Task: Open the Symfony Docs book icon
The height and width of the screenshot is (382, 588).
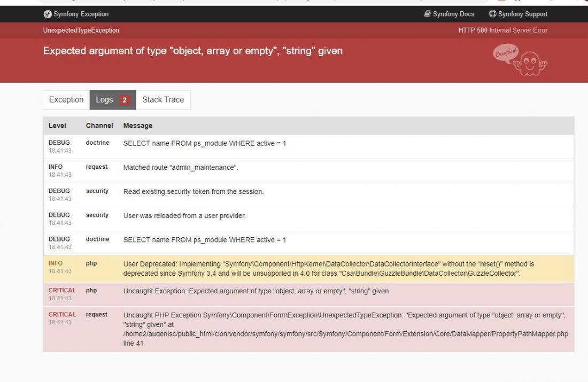Action: (x=427, y=14)
